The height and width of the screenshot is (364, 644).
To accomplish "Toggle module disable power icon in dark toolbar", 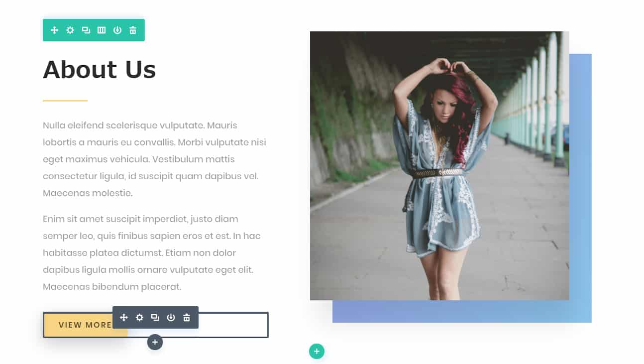I will (171, 318).
